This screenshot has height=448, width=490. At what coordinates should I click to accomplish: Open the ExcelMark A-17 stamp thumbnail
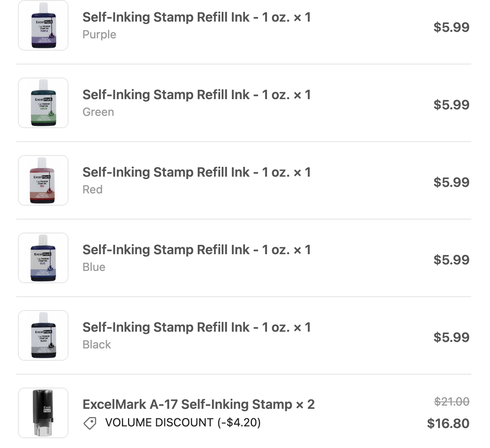point(43,413)
